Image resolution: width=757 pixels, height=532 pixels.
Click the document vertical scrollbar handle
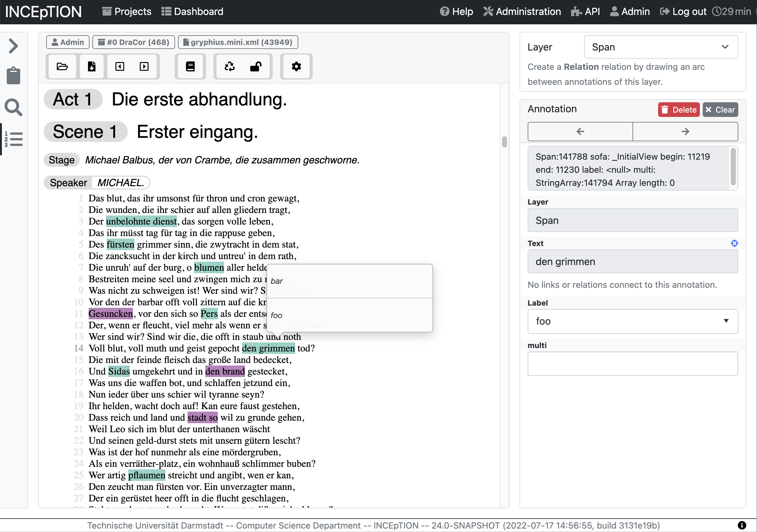pyautogui.click(x=504, y=142)
